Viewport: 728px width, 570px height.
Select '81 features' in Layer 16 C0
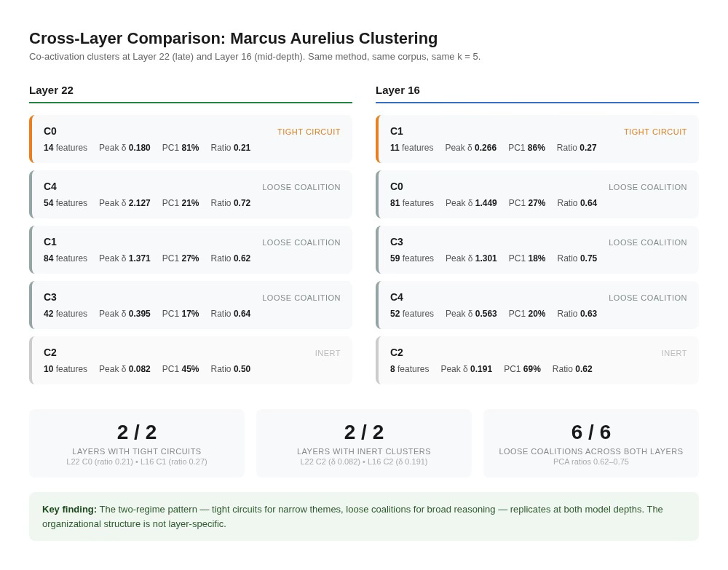pyautogui.click(x=412, y=203)
